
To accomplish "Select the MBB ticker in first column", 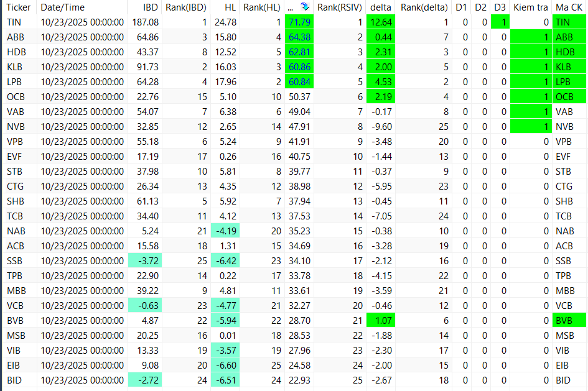I will [16, 291].
